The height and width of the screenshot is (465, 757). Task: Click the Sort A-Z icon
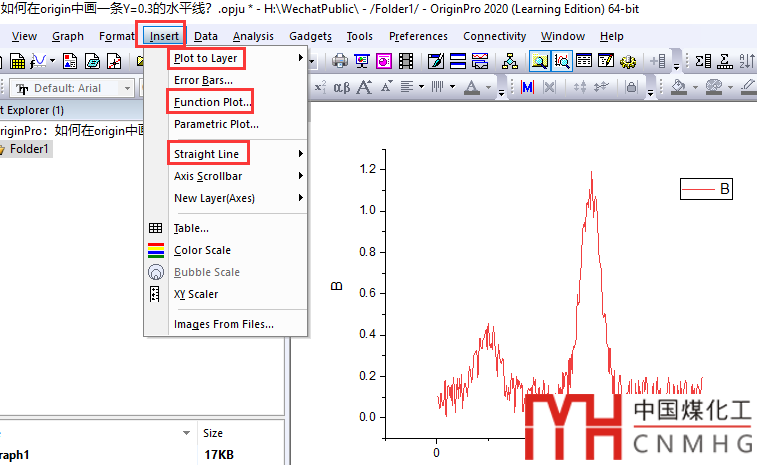click(x=746, y=61)
